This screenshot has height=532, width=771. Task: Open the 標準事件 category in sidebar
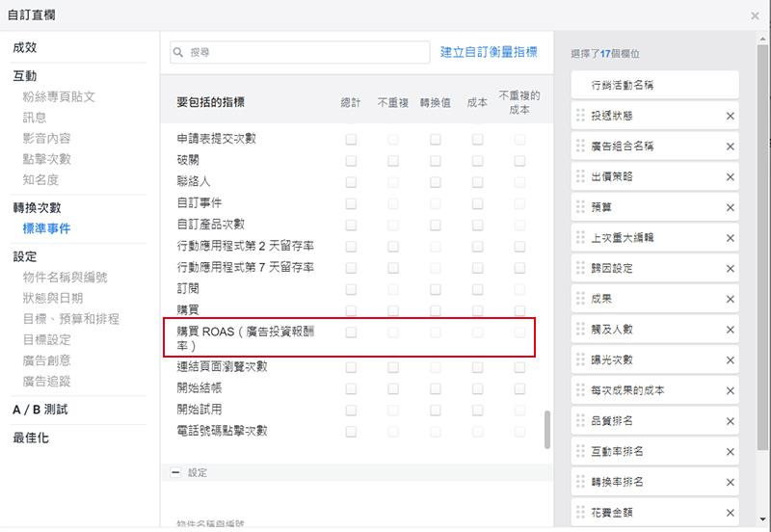point(46,228)
